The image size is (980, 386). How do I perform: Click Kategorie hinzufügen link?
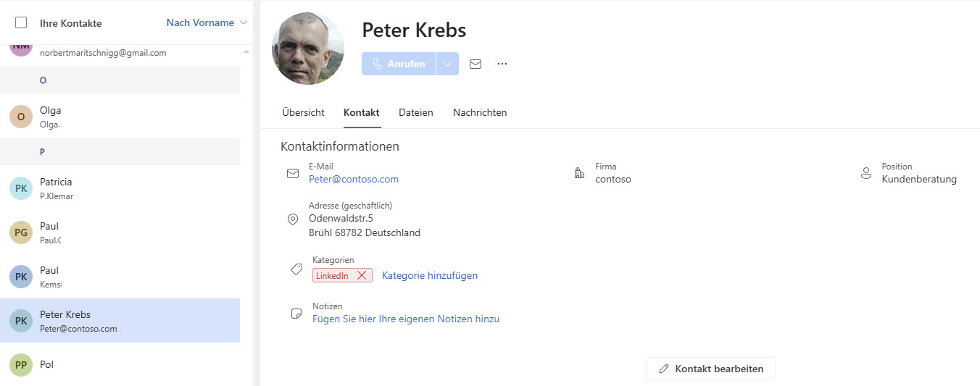tap(430, 275)
